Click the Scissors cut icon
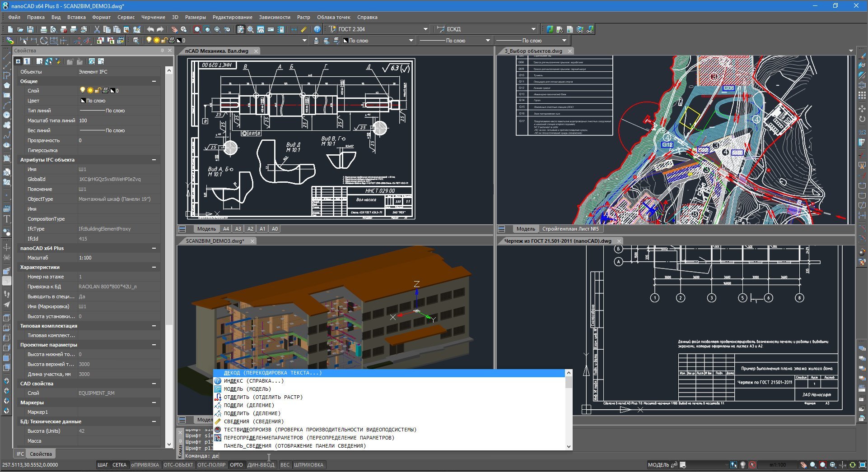The image size is (868, 472). click(97, 29)
